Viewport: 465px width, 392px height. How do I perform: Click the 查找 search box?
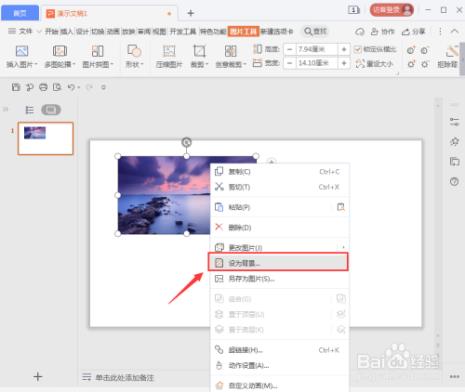coord(315,32)
